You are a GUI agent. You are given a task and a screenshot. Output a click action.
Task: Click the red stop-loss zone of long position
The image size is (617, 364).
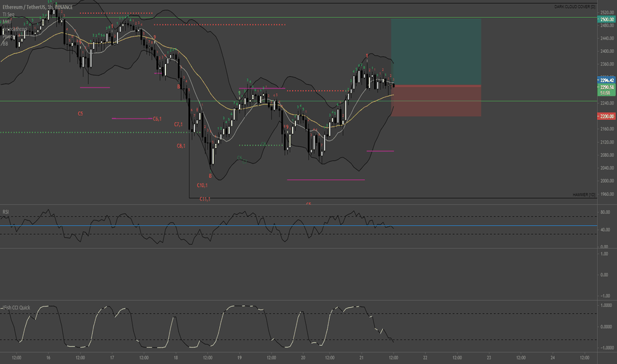436,101
